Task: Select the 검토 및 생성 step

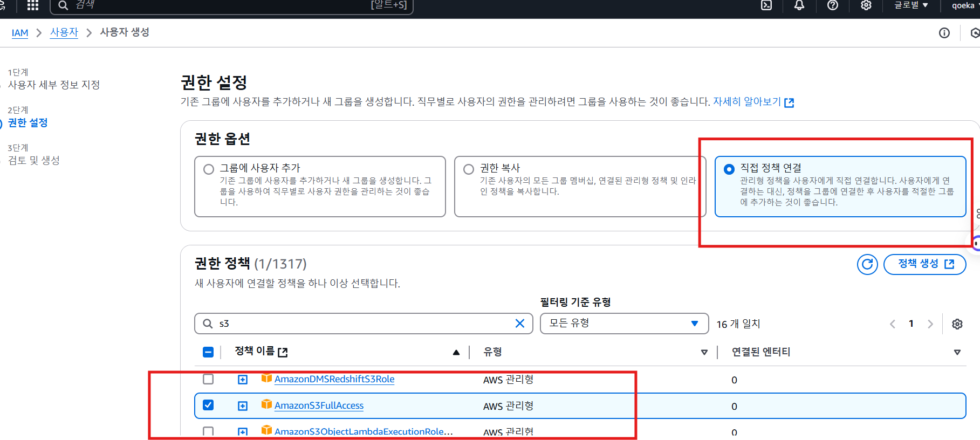Action: tap(34, 160)
